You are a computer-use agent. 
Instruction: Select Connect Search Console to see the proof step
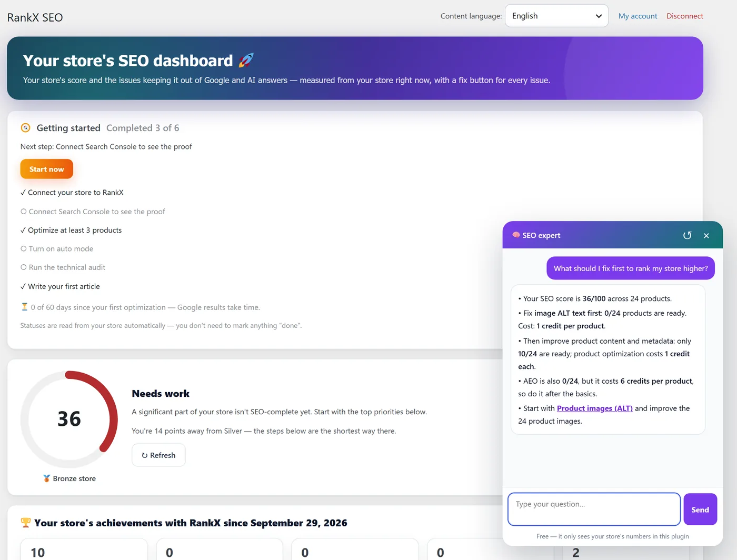click(x=93, y=212)
